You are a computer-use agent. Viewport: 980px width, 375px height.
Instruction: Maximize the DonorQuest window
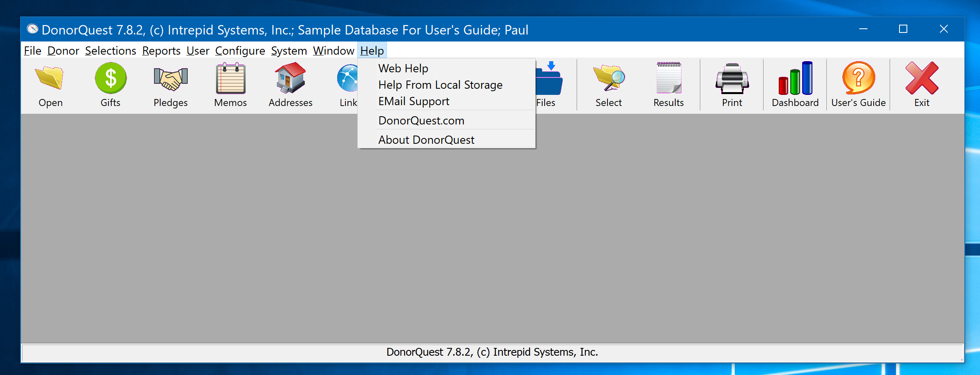coord(903,29)
